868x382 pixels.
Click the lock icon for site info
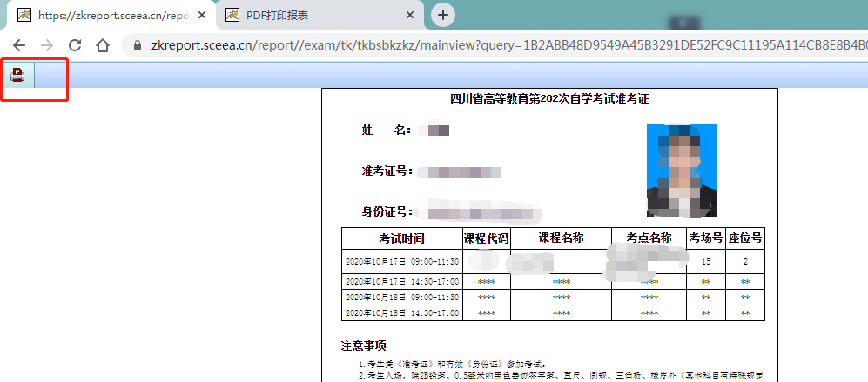(138, 45)
